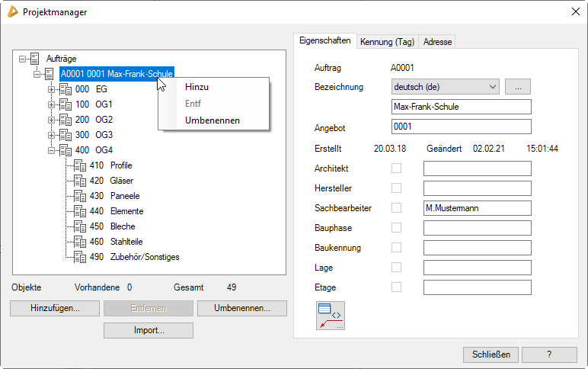Viewport: 588px width, 369px height.
Task: Open the language dropdown showing deutsch (de)
Action: (445, 87)
